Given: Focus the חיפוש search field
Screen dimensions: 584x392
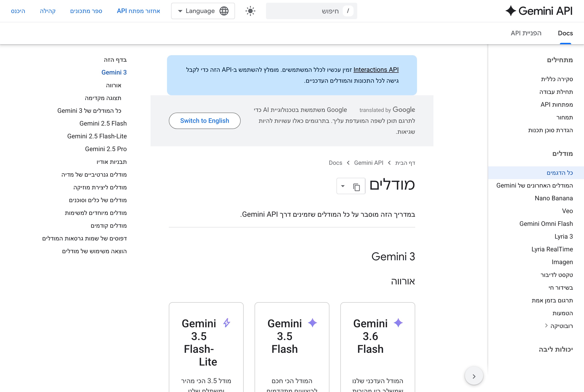Looking at the screenshot, I should [x=312, y=11].
